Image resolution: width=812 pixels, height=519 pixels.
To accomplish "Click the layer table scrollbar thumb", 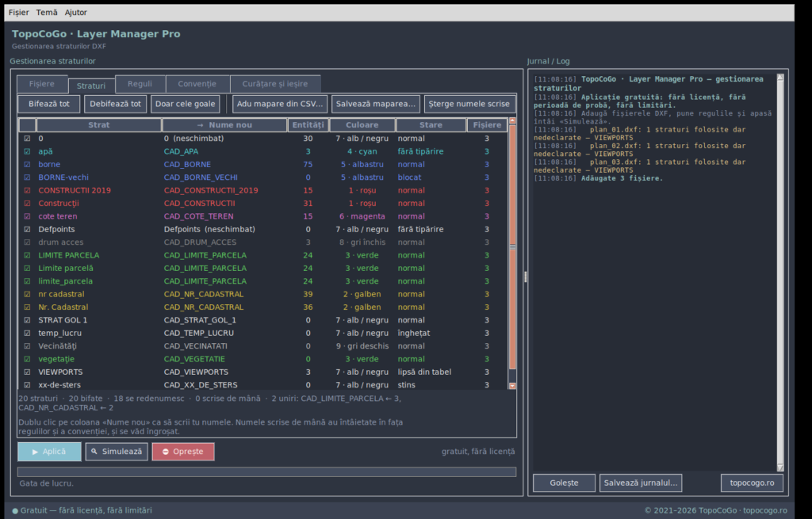I will coord(513,247).
